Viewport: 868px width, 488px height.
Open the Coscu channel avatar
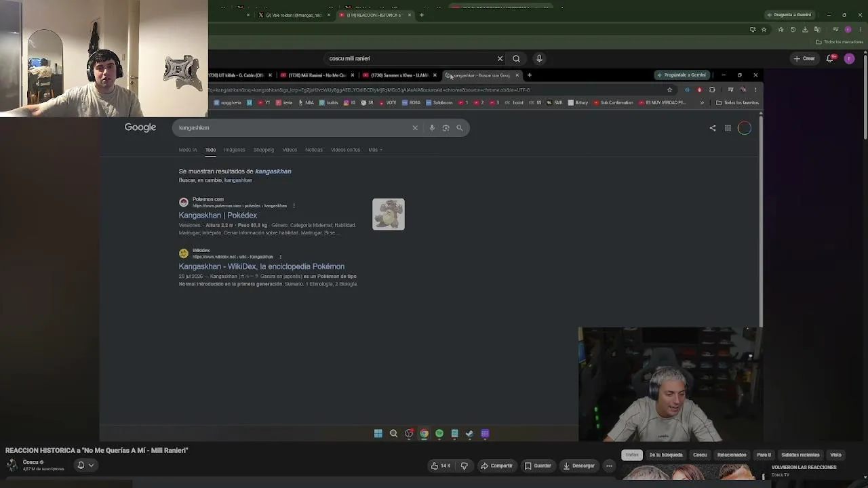click(12, 465)
